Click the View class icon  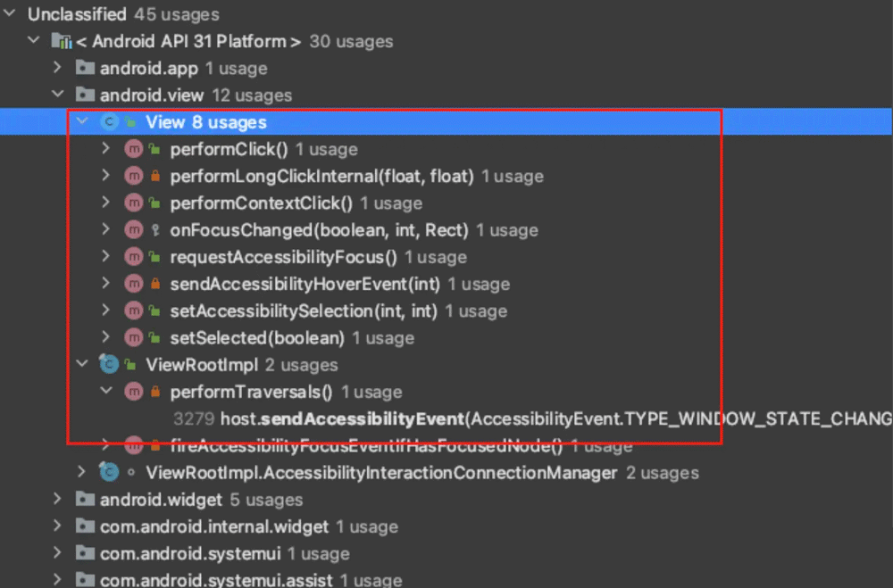point(110,122)
